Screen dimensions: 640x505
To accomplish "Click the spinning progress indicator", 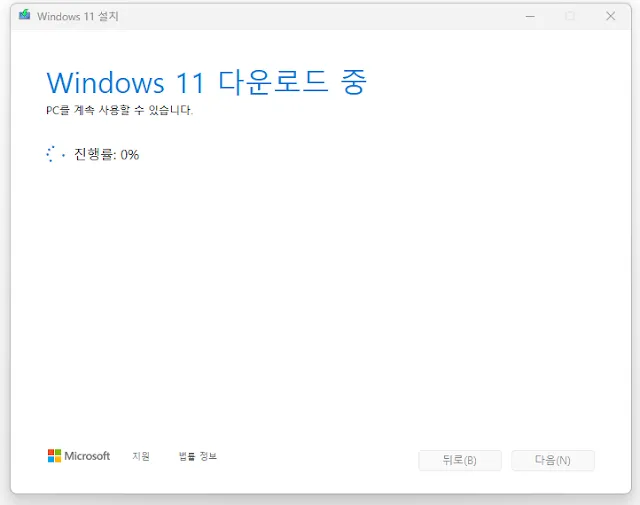I will coord(55,154).
